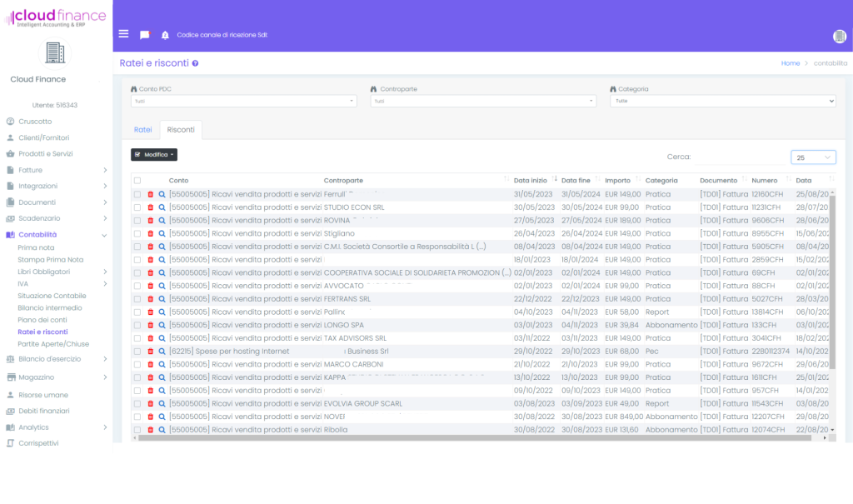Select the AVVOCATO row checkbox
The image size is (853, 504).
pos(137,286)
